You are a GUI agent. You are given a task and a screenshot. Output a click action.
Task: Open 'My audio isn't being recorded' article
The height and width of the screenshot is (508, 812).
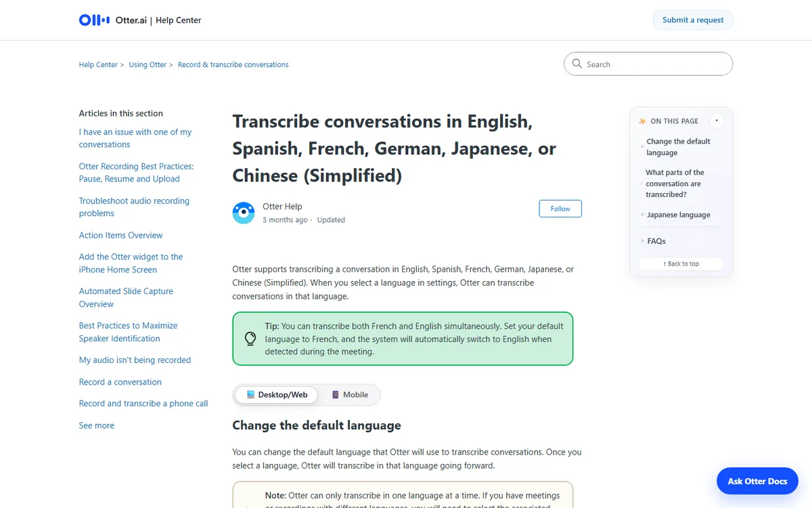[135, 360]
